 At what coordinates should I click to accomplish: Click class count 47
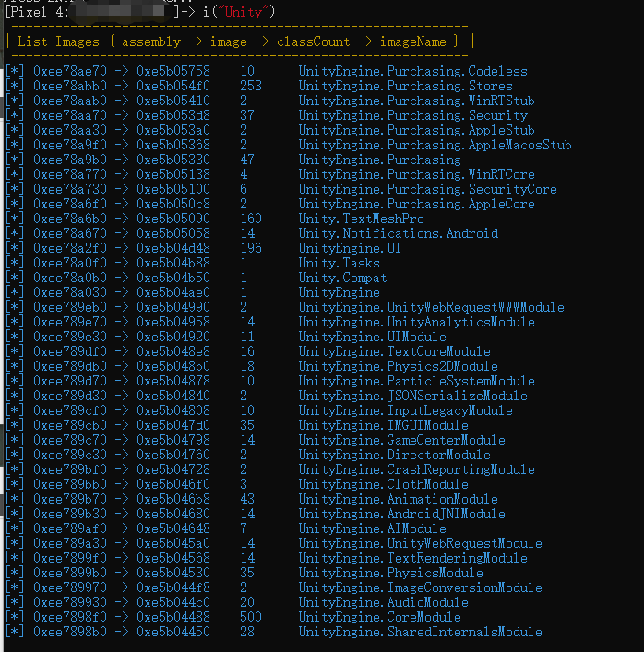tap(247, 160)
